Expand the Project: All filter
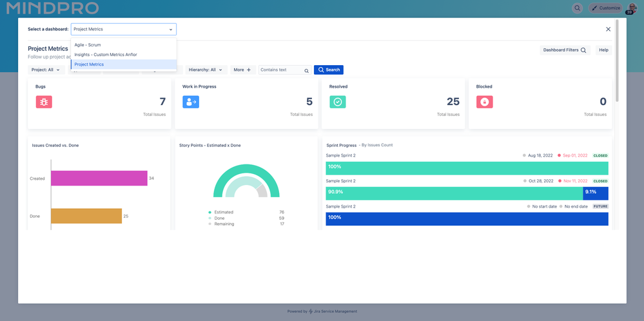644x321 pixels. pyautogui.click(x=46, y=70)
